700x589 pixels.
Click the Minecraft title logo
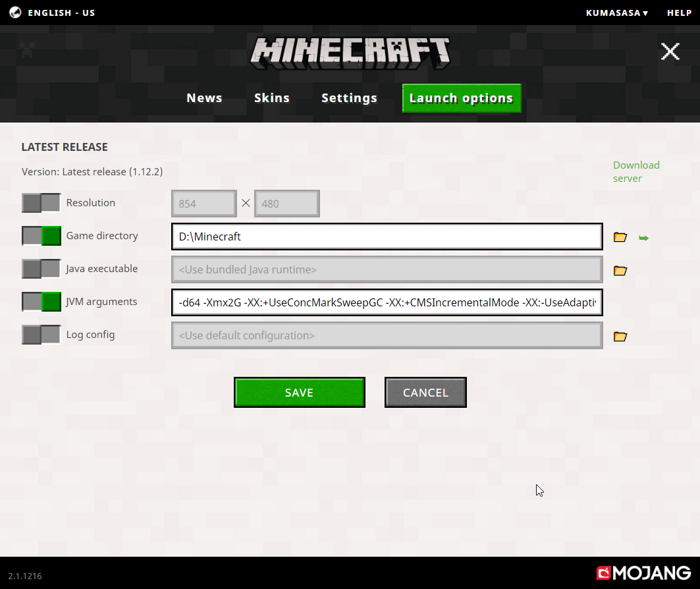click(350, 53)
